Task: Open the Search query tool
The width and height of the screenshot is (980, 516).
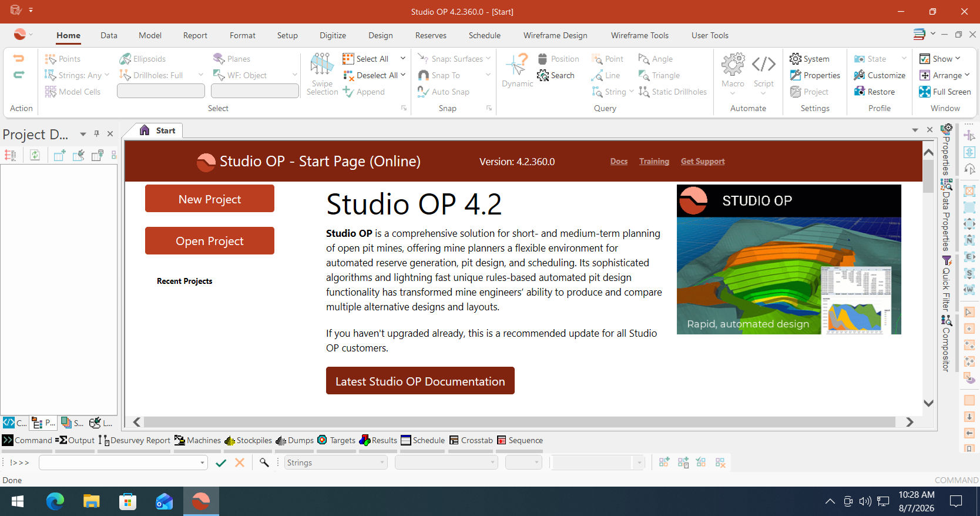Action: point(556,75)
